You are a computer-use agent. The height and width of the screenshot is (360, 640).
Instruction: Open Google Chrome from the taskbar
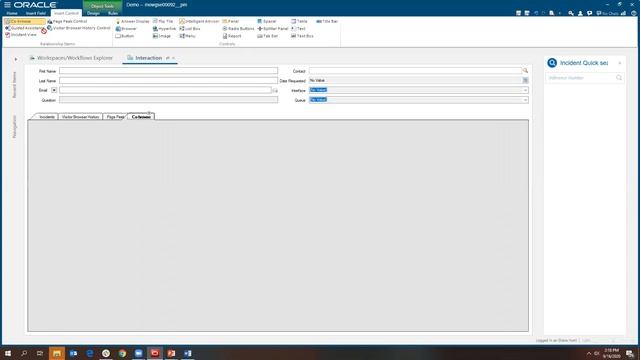coord(122,353)
